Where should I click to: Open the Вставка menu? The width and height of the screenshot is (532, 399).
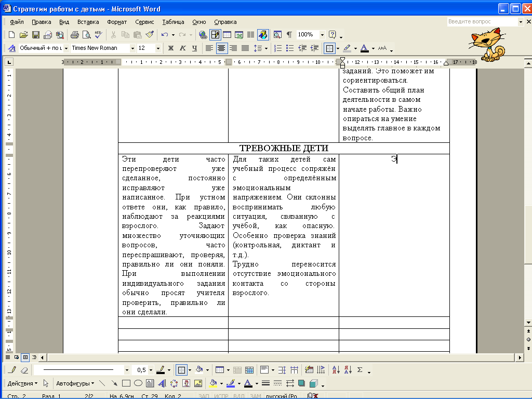(x=88, y=22)
